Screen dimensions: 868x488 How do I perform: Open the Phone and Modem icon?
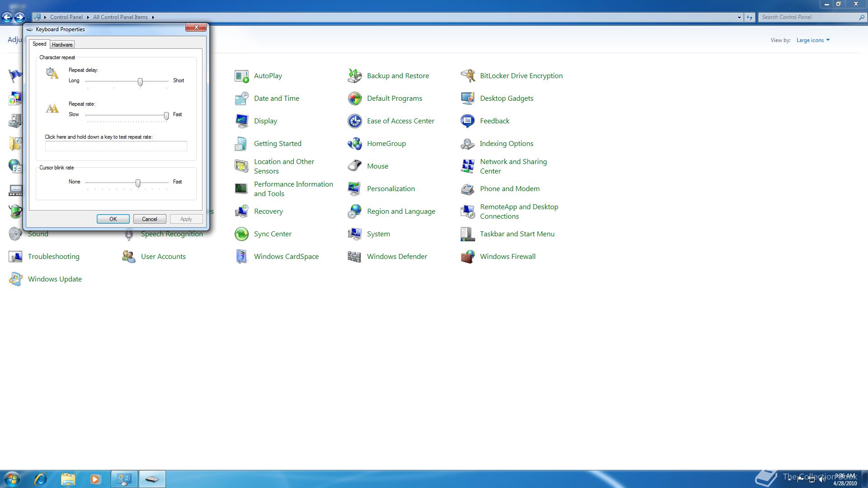point(467,189)
